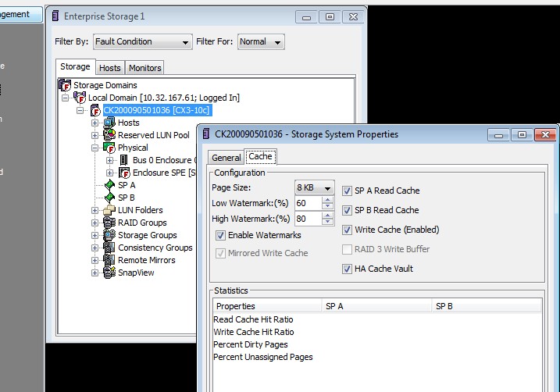The image size is (560, 392).
Task: Select the Read Cache Hit Ratio row
Action: 377,319
